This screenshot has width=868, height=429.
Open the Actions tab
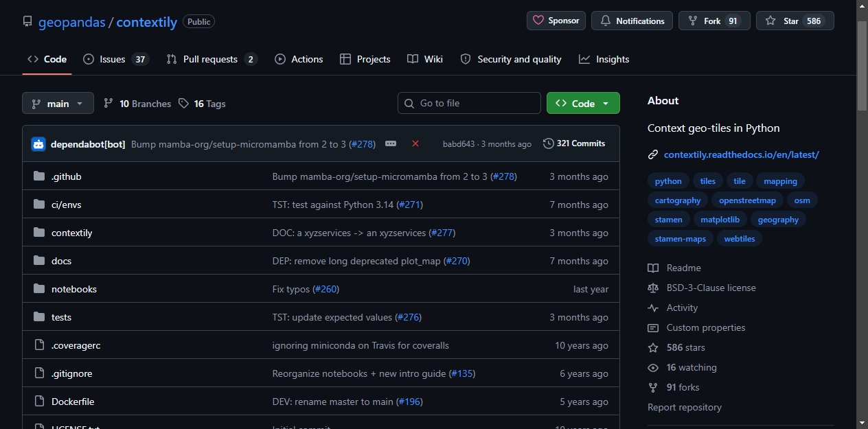(299, 59)
